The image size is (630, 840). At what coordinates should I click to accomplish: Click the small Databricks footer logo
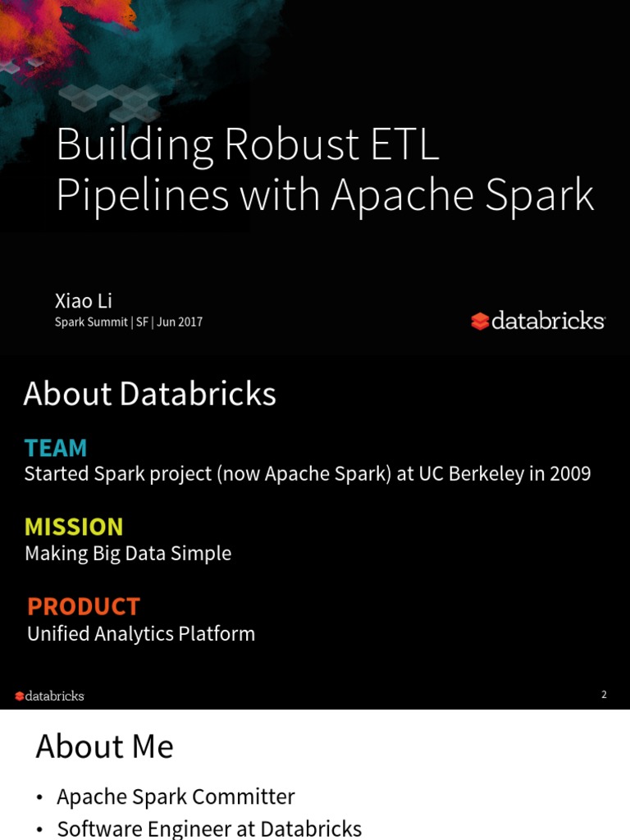(x=49, y=696)
